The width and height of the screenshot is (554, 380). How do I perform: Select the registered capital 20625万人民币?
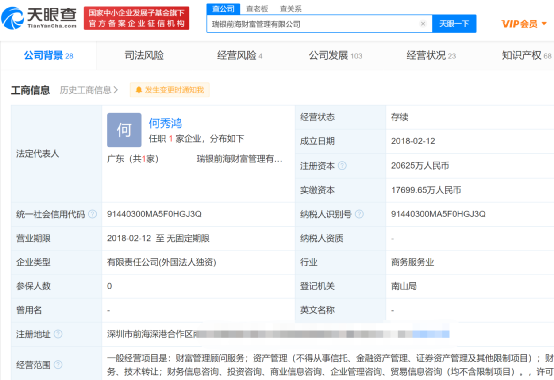420,166
